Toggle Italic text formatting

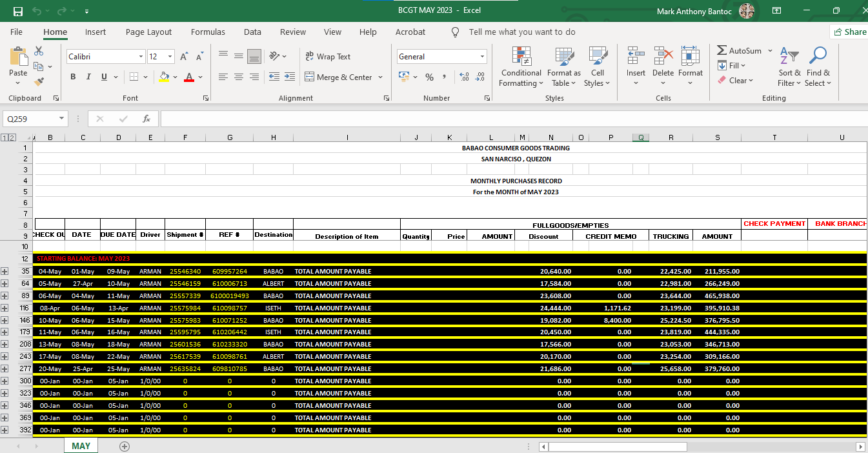(x=88, y=77)
